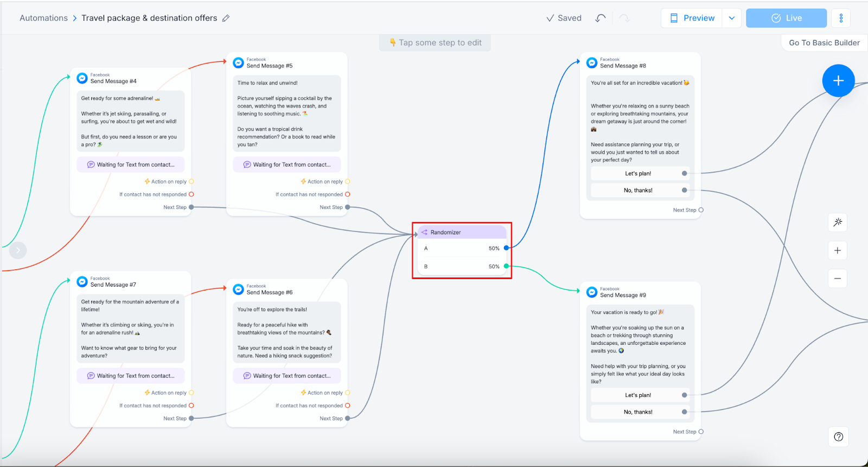Open Waiting for Text in Message #4
Viewport: 868px width, 467px height.
(131, 165)
